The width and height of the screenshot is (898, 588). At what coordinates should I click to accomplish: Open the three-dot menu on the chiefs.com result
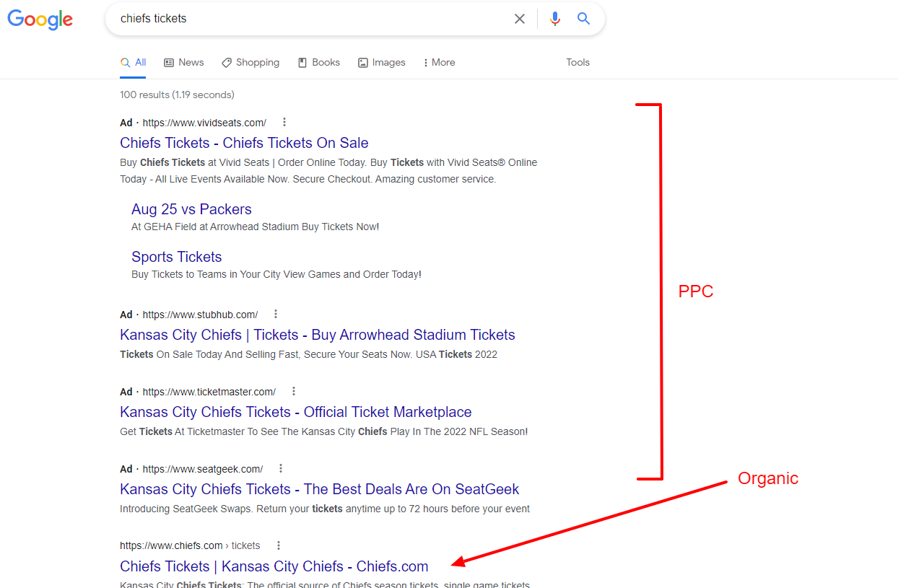pyautogui.click(x=279, y=545)
